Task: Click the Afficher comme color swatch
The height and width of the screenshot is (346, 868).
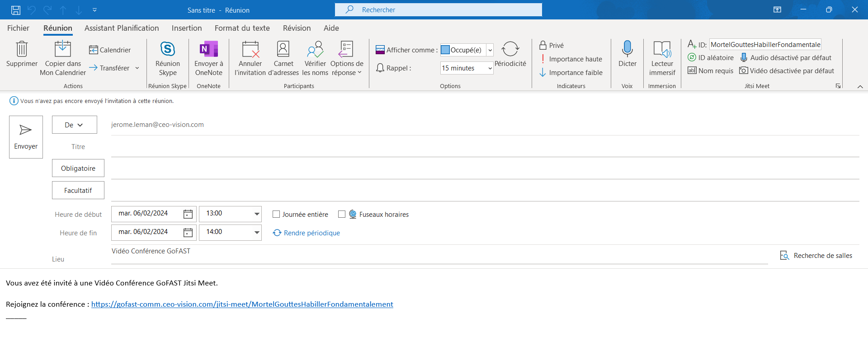Action: point(445,50)
